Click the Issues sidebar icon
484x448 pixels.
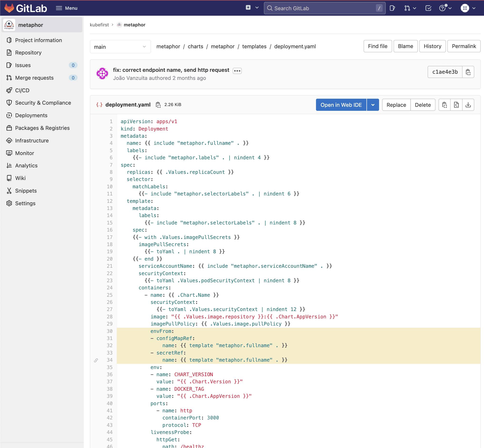(x=9, y=65)
